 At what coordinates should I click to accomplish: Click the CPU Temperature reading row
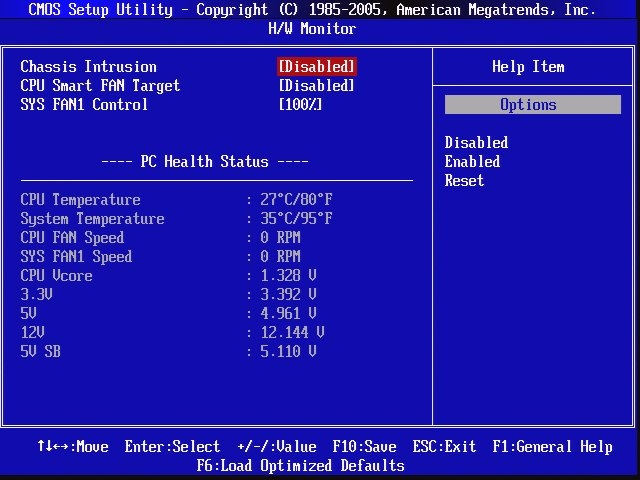(x=176, y=200)
